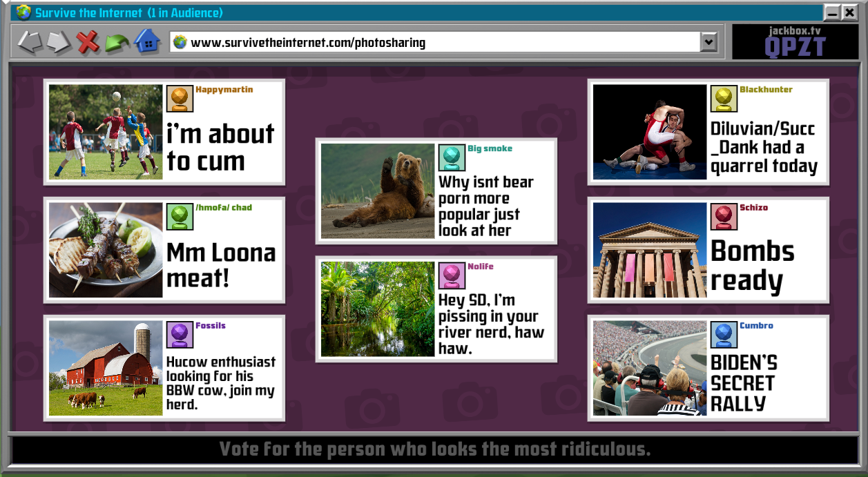This screenshot has width=868, height=477.
Task: Click the Fossils username label
Action: tap(211, 326)
